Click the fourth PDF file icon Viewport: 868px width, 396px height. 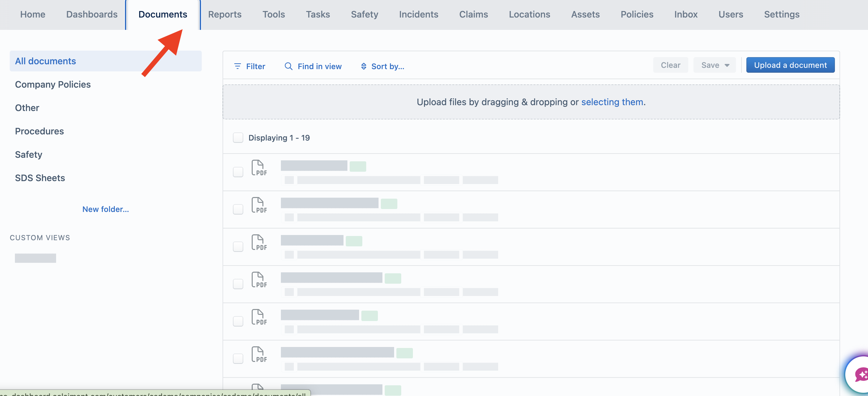pyautogui.click(x=259, y=280)
